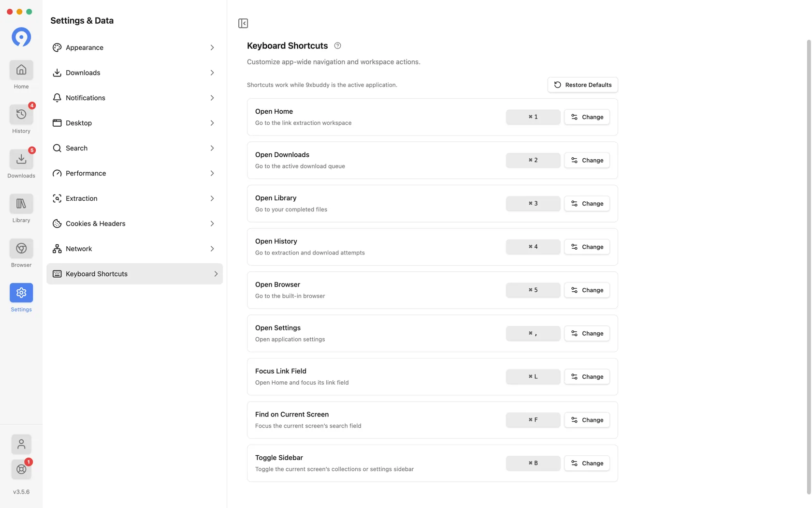The height and width of the screenshot is (508, 812).
Task: Expand the Appearance settings chevron
Action: click(x=212, y=47)
